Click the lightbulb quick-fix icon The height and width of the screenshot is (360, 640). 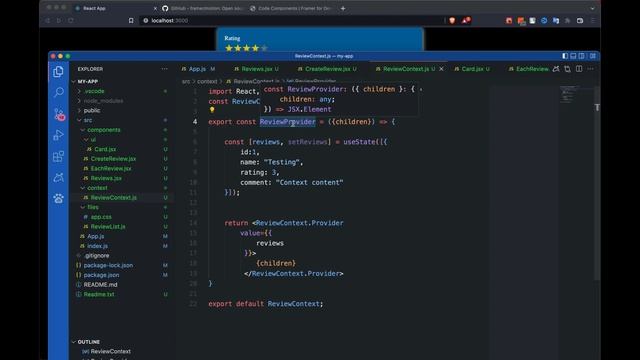pos(212,110)
